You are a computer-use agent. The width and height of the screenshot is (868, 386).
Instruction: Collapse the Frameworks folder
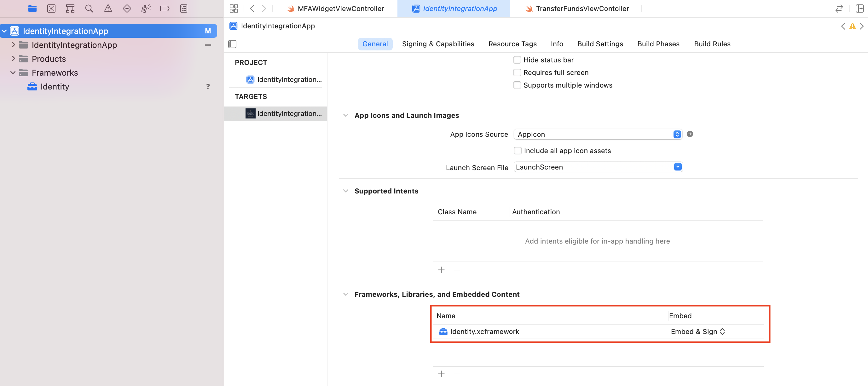13,72
